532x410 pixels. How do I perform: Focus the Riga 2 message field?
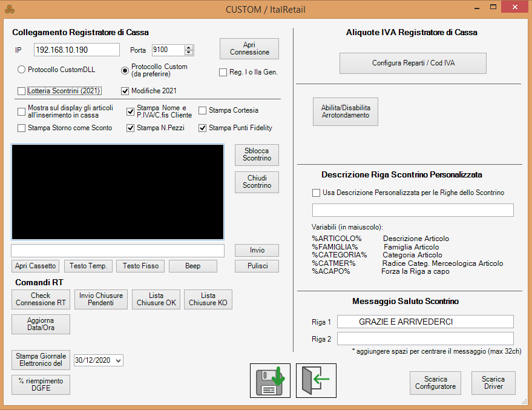425,339
